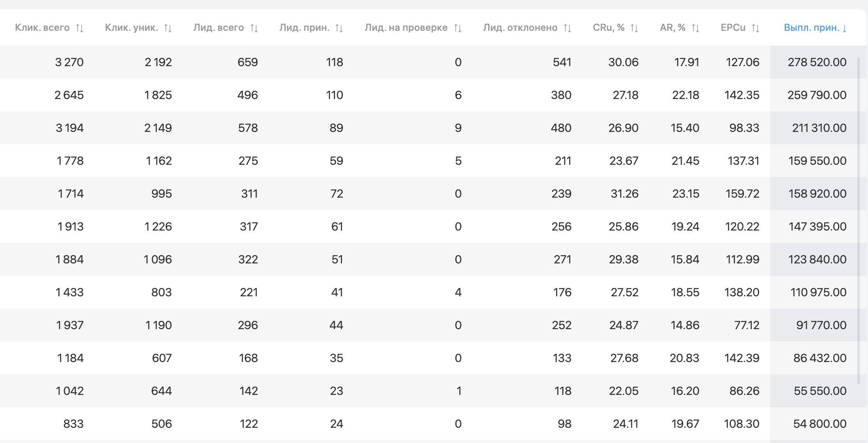868x443 pixels.
Task: Select the cell showing 259 790.00
Action: tap(817, 95)
